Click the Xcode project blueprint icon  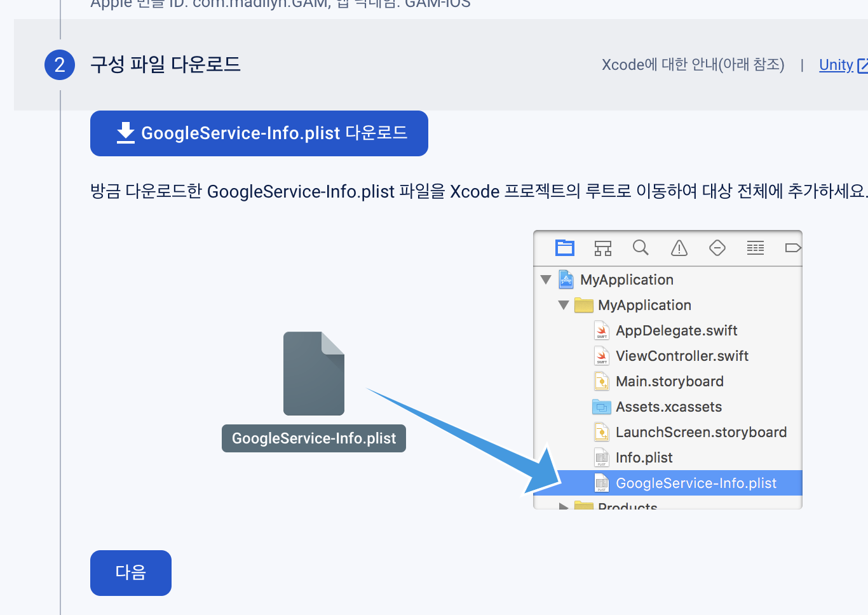click(566, 280)
